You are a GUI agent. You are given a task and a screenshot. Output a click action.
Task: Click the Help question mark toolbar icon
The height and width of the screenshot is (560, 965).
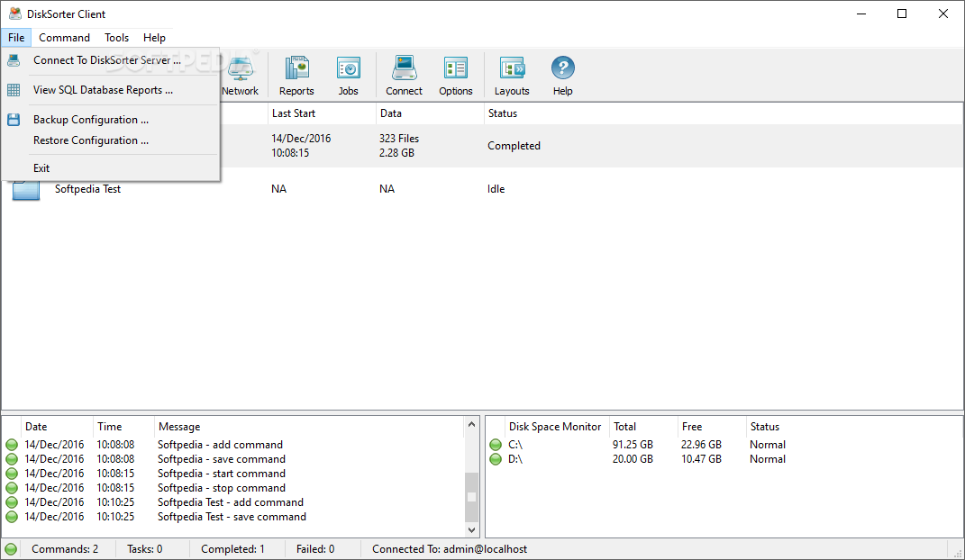coord(562,76)
